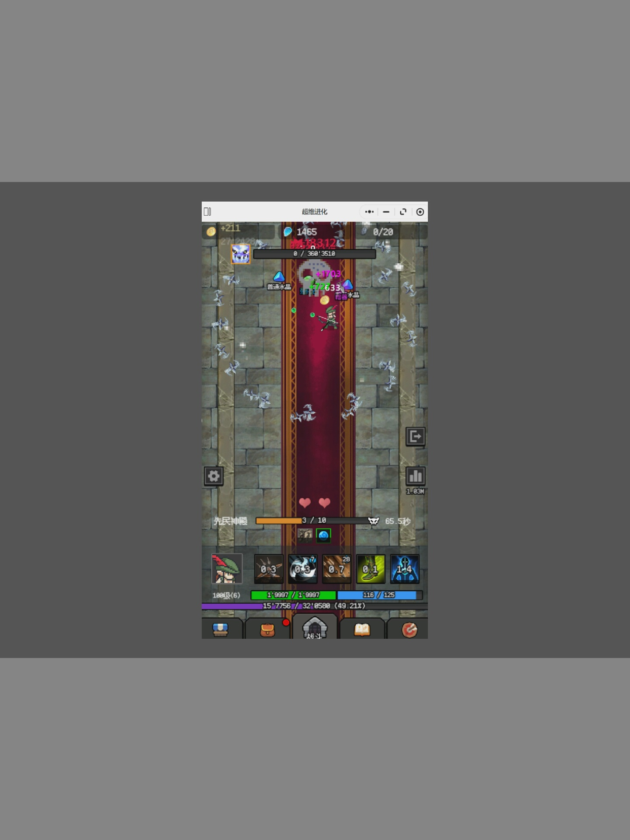Click the gold coin counter icon

(x=211, y=231)
